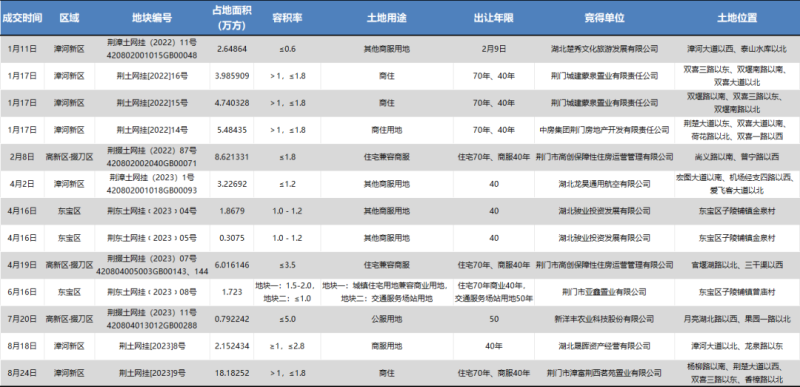Click the 地块编号 header cell
The width and height of the screenshot is (800, 387).
point(152,17)
